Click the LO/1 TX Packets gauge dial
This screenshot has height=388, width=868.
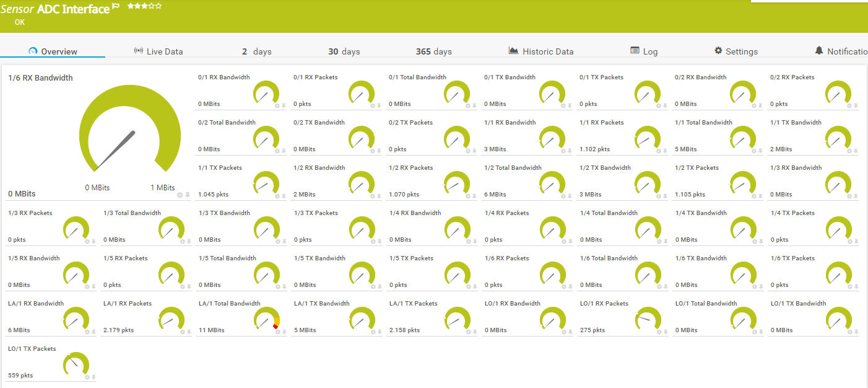coord(76,363)
